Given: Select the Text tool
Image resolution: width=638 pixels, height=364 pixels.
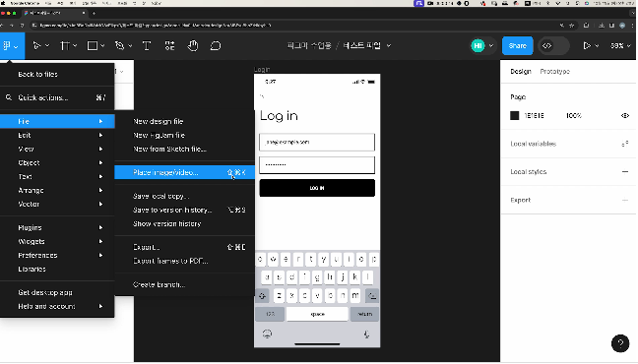Looking at the screenshot, I should [147, 46].
